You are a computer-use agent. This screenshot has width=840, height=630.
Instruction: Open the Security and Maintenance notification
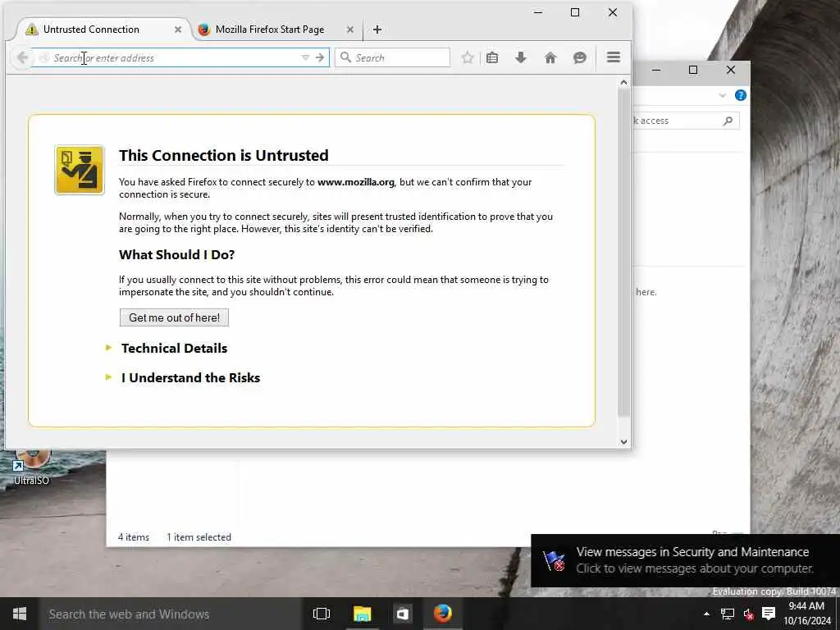[685, 560]
